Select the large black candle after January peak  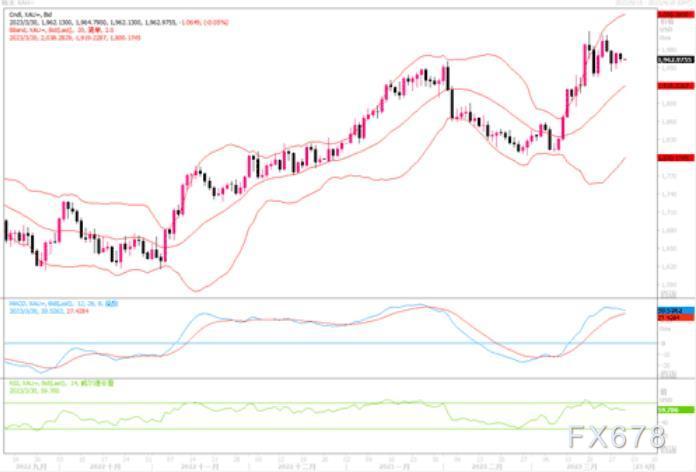[x=451, y=103]
